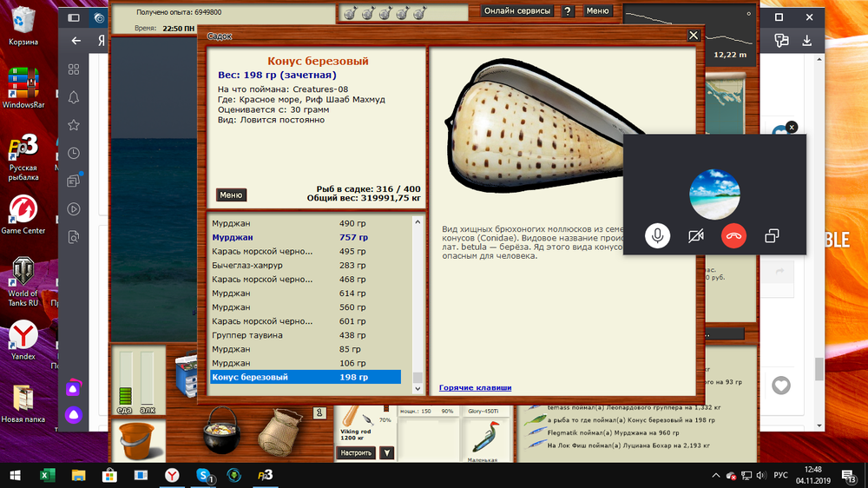Click the question mark help button
This screenshot has width=868, height=488.
(568, 11)
